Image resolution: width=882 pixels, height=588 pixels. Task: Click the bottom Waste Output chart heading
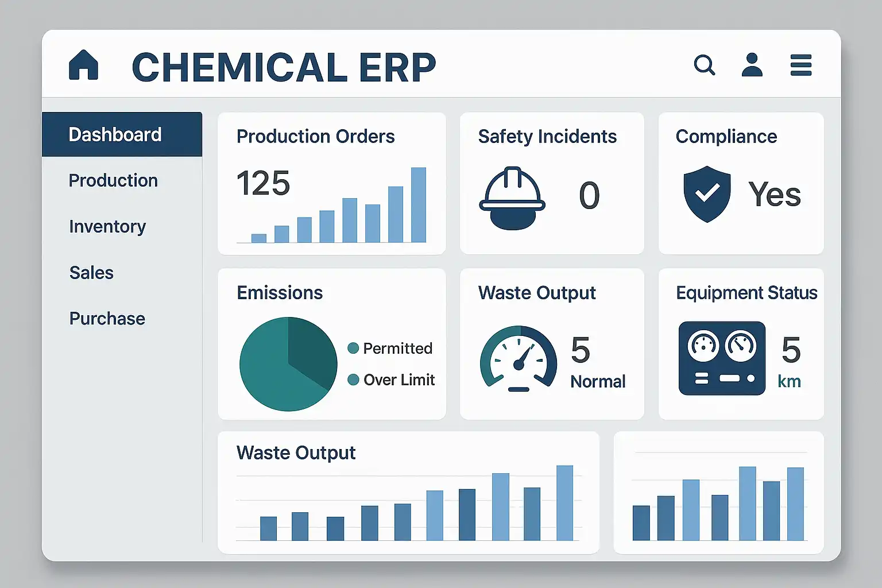(x=296, y=452)
